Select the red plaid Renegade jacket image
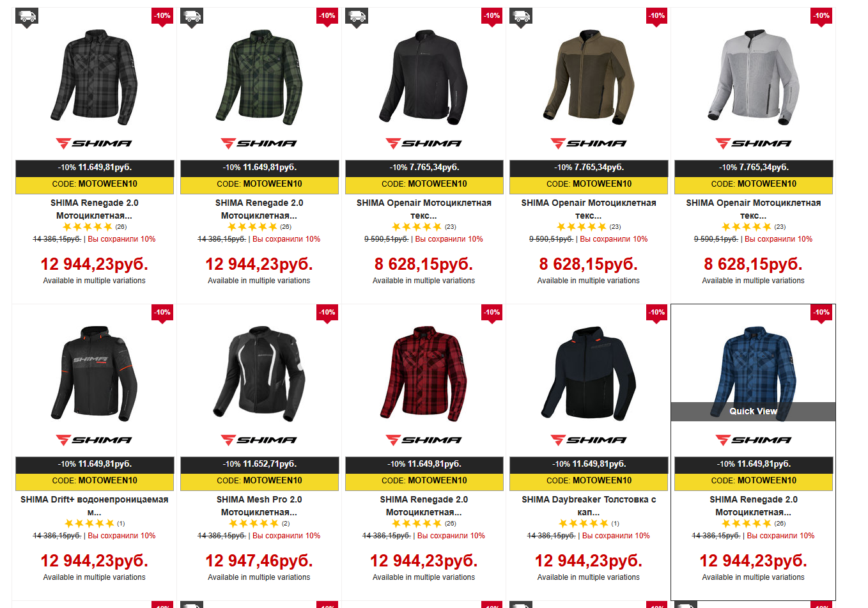868x608 pixels. (x=424, y=373)
